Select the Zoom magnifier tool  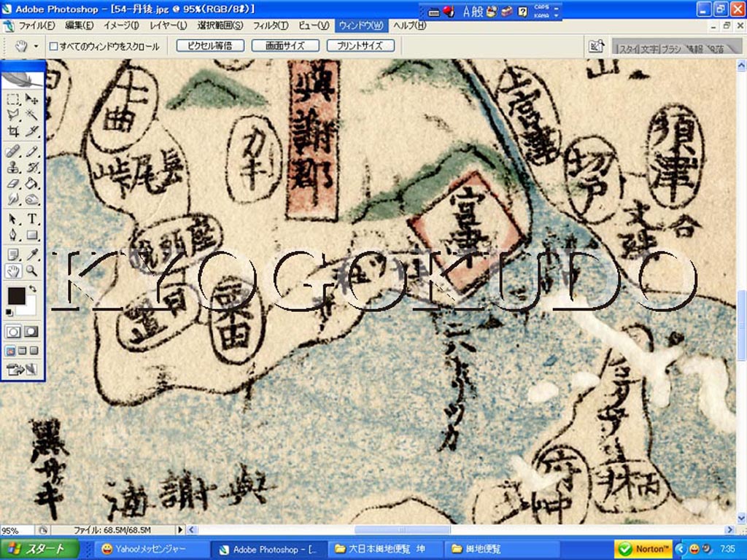pos(31,271)
